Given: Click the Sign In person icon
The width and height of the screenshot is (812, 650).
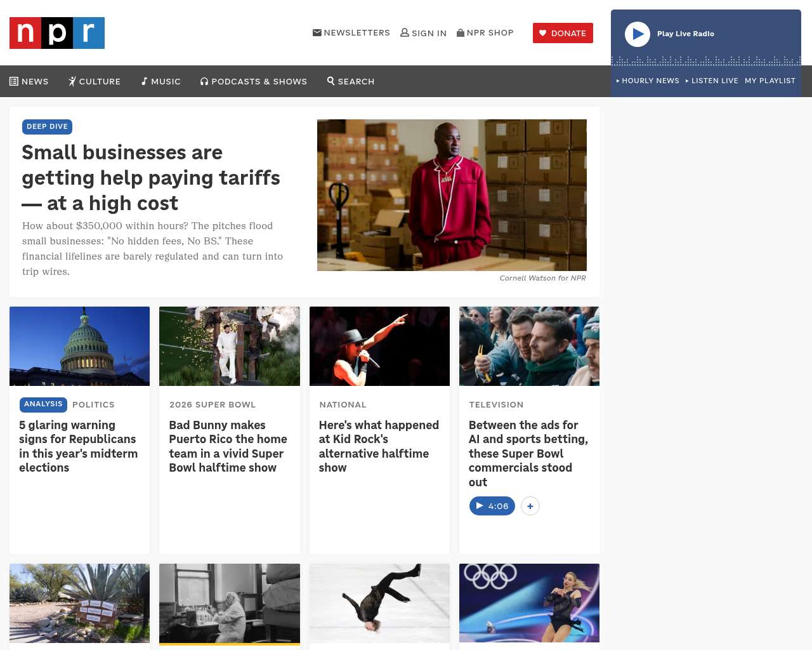Looking at the screenshot, I should (x=405, y=32).
